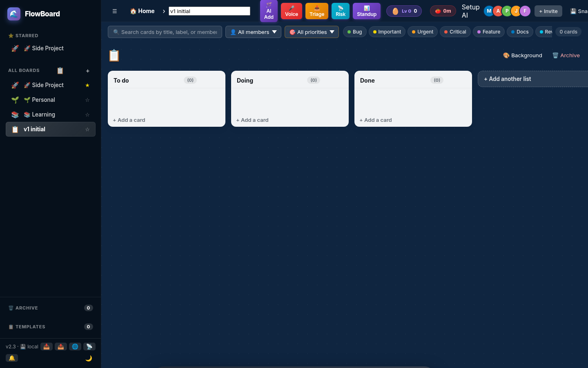Open the AI Add wand button
Image resolution: width=588 pixels, height=368 pixels.
269,11
